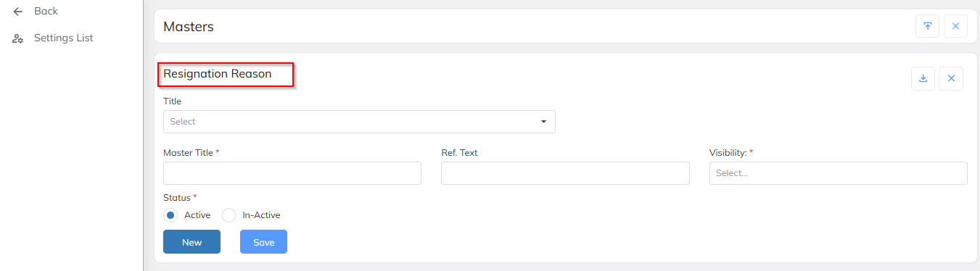The image size is (980, 271).
Task: Click the New button
Action: click(192, 242)
